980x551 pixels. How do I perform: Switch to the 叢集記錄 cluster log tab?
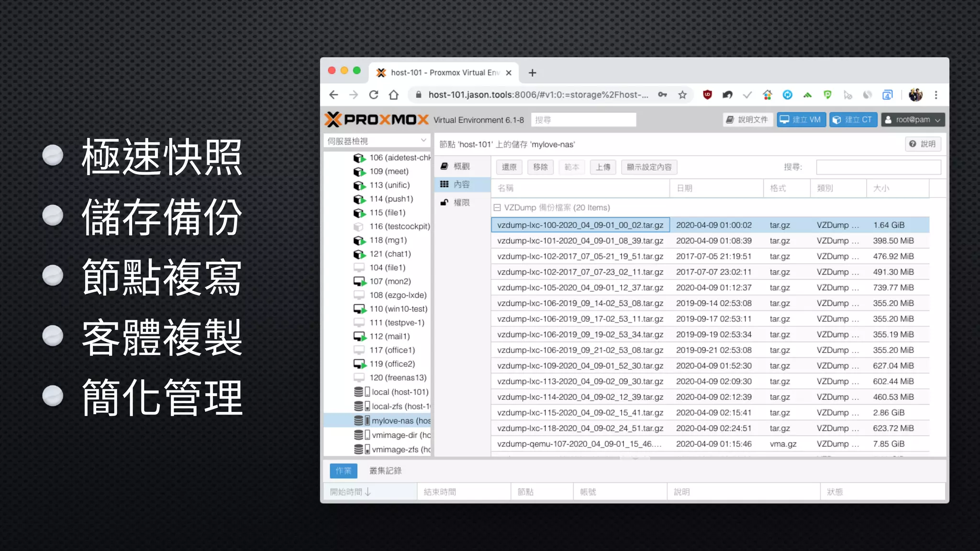click(385, 471)
